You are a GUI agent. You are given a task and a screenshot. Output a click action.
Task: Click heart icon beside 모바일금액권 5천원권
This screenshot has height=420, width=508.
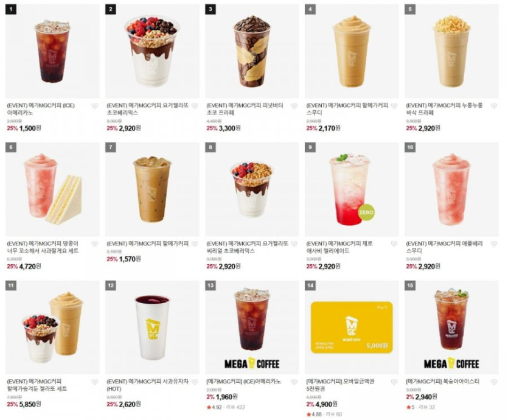(394, 382)
